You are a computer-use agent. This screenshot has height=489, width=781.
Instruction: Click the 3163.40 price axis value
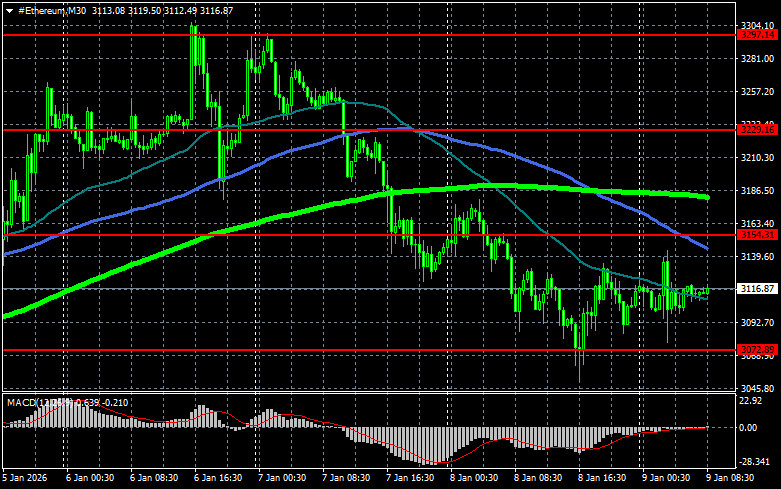(x=757, y=224)
